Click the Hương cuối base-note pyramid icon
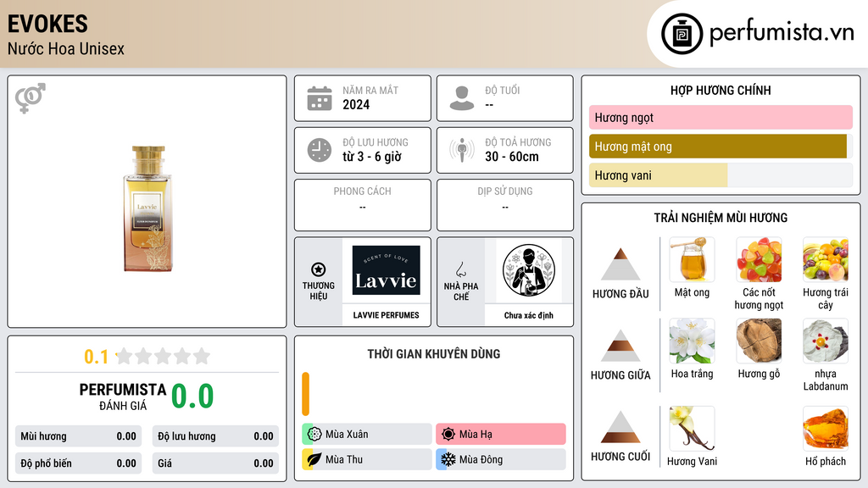 pyautogui.click(x=620, y=427)
